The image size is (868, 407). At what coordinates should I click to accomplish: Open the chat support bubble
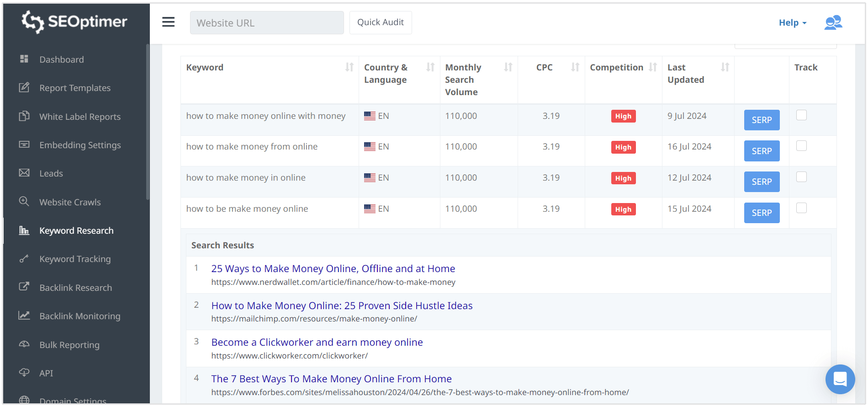(x=840, y=379)
